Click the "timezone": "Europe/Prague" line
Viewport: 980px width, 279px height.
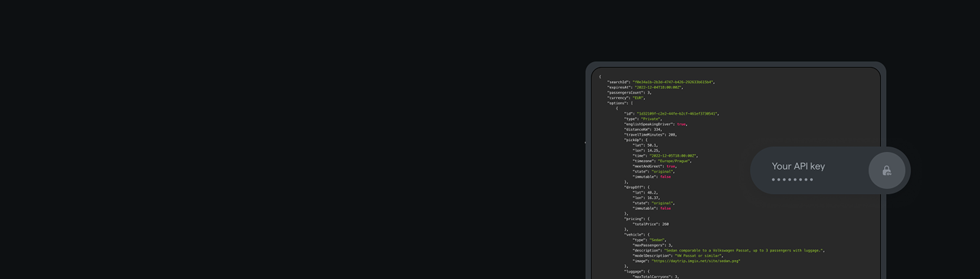coord(662,161)
